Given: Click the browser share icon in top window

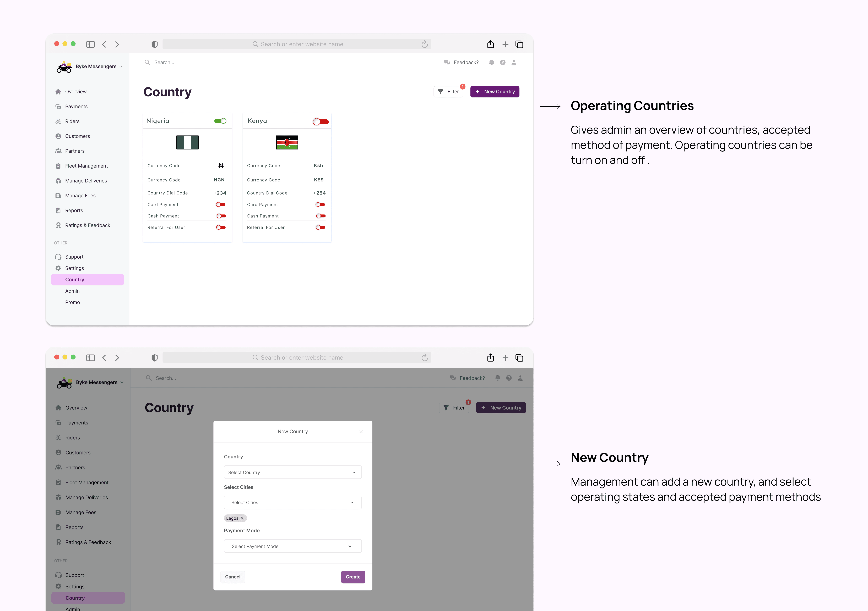Looking at the screenshot, I should click(x=490, y=44).
